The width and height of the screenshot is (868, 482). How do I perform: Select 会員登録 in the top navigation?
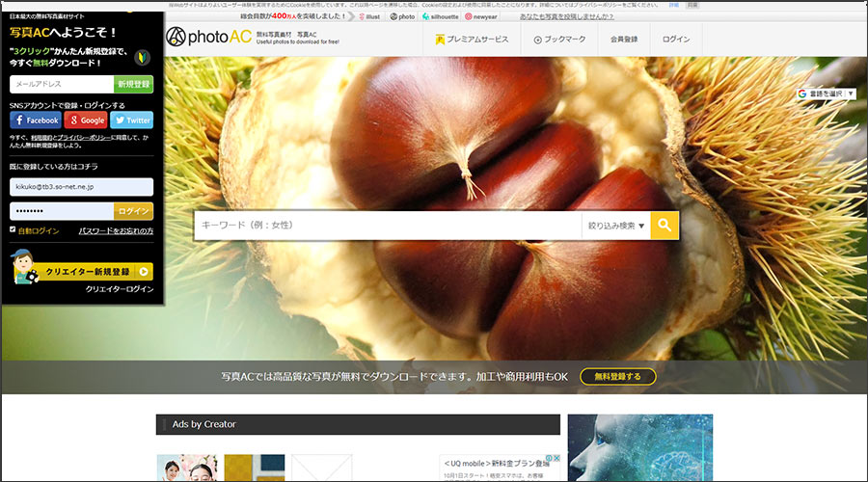click(x=624, y=40)
